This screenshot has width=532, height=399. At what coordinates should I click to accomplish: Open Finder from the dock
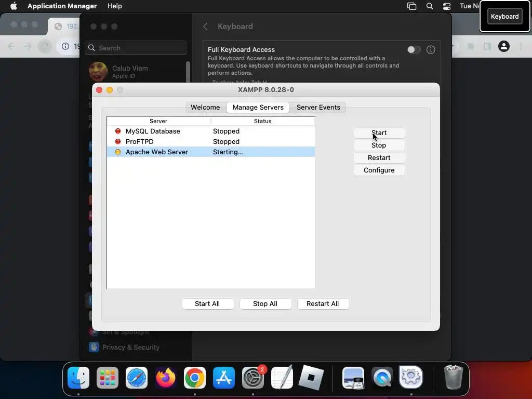point(78,377)
